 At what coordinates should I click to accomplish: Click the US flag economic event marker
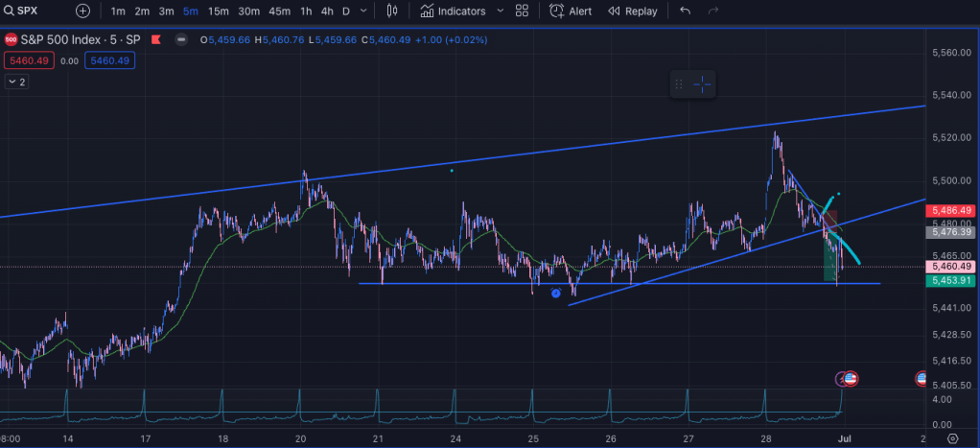[x=850, y=379]
